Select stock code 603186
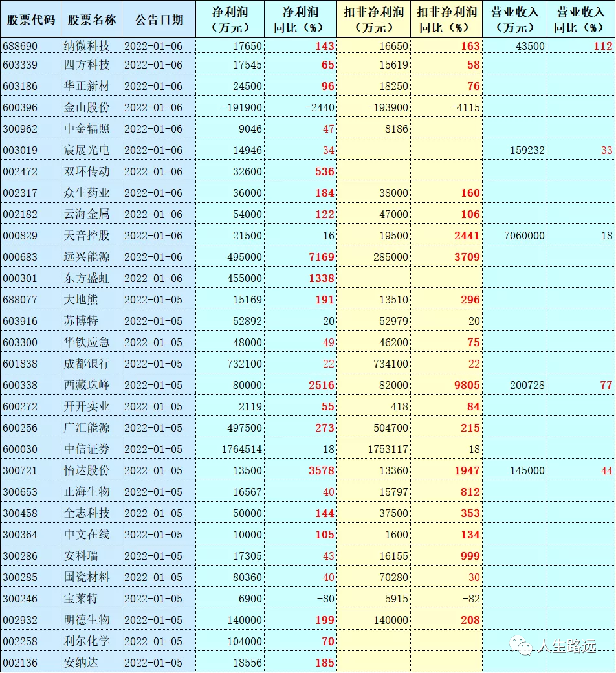The height and width of the screenshot is (673, 616). [x=31, y=86]
